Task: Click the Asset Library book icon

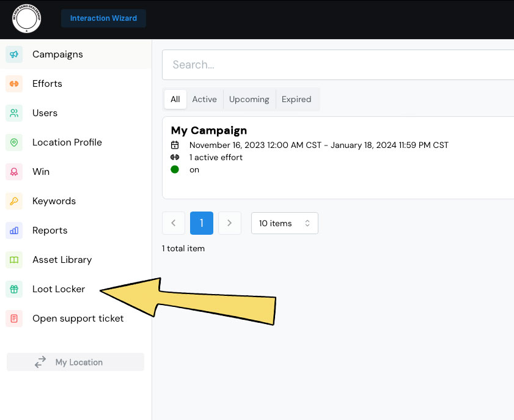Action: point(14,260)
